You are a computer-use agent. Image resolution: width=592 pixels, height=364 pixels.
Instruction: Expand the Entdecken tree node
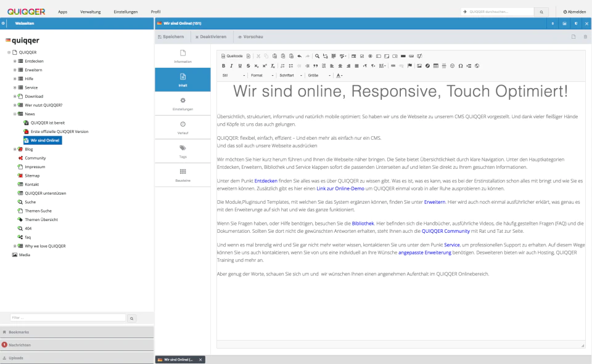tap(15, 61)
